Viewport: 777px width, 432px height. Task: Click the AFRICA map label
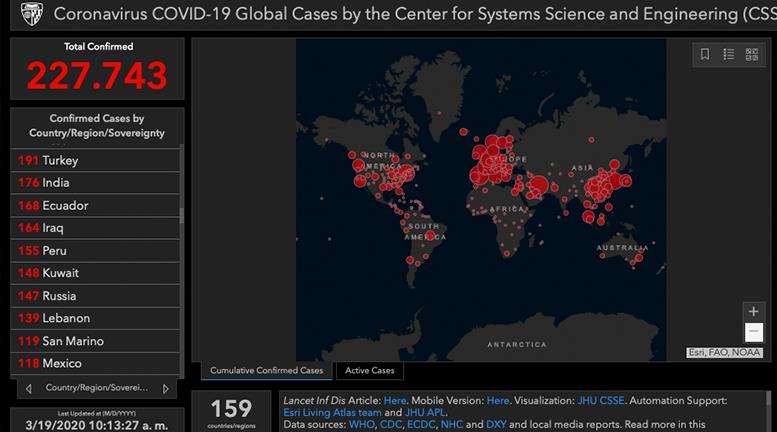506,209
